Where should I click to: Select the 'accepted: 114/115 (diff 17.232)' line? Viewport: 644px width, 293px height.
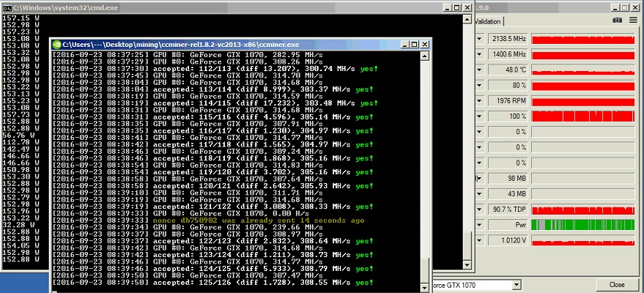click(215, 103)
